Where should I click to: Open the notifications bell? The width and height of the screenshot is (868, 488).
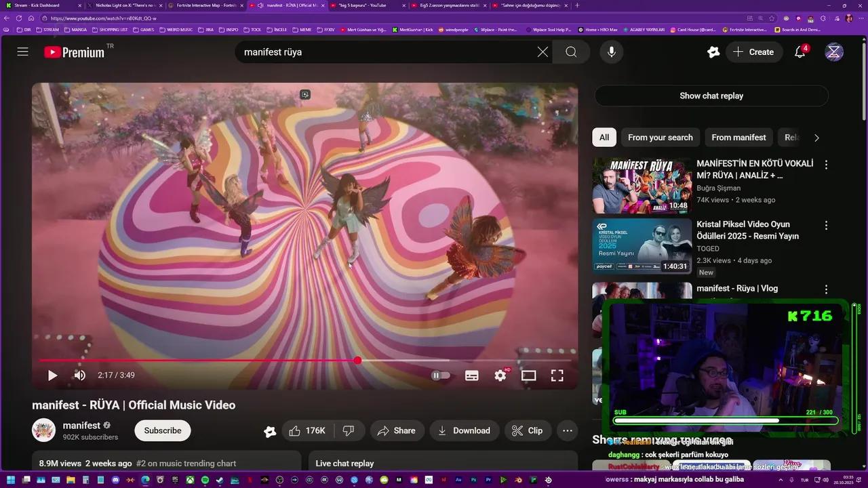click(800, 52)
